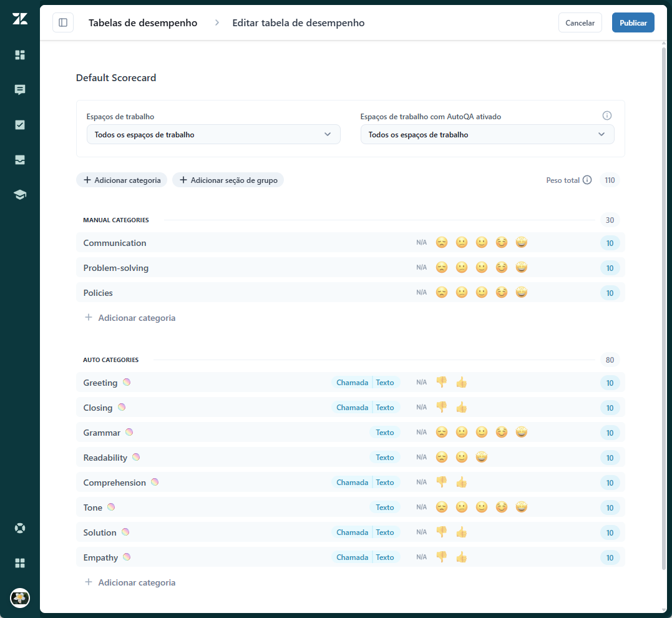The image size is (672, 618).
Task: Toggle the side panel collapse icon
Action: click(63, 22)
